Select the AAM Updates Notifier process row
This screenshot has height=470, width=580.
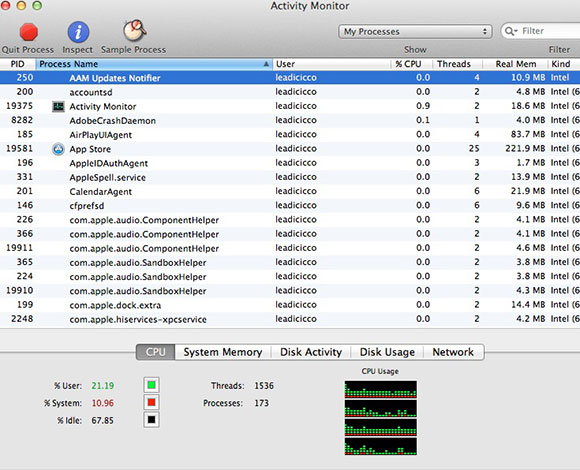click(x=290, y=78)
